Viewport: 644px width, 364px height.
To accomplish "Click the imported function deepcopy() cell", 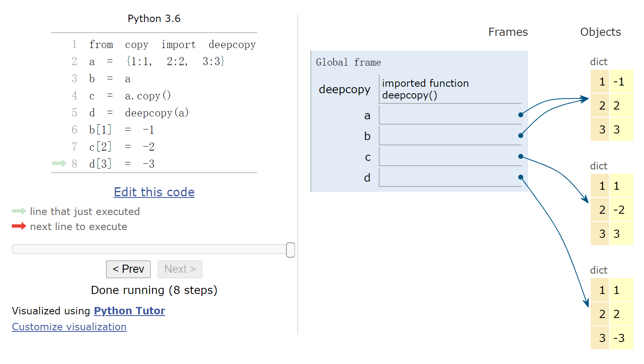I will [x=426, y=89].
